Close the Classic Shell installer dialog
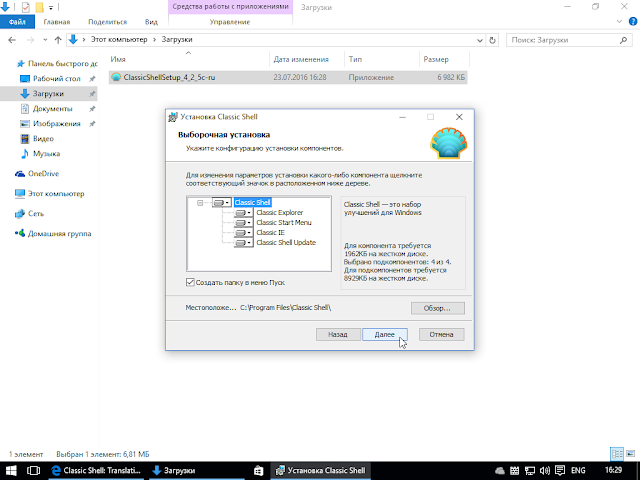Image resolution: width=640 pixels, height=480 pixels. (459, 117)
